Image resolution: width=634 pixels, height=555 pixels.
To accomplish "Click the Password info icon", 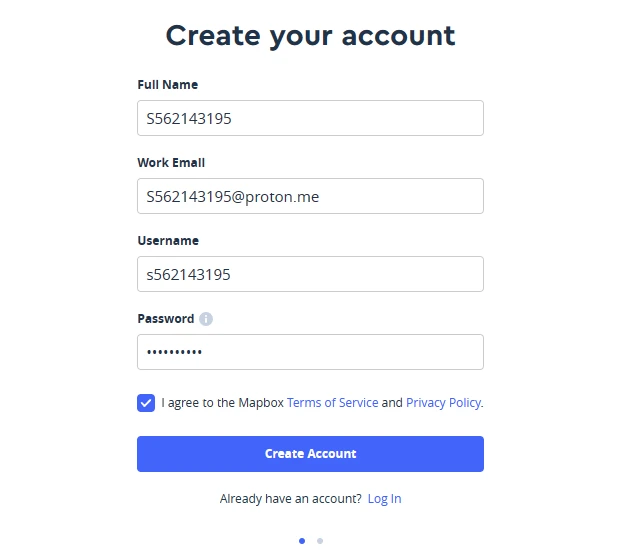I will point(206,319).
